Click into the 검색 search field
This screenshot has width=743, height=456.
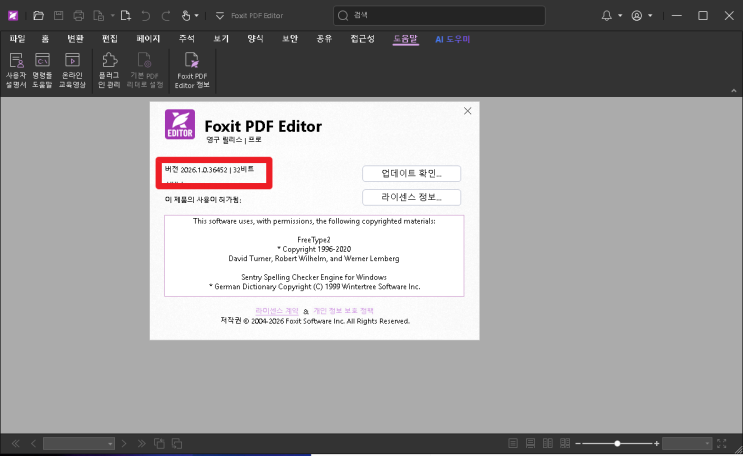pyautogui.click(x=439, y=16)
